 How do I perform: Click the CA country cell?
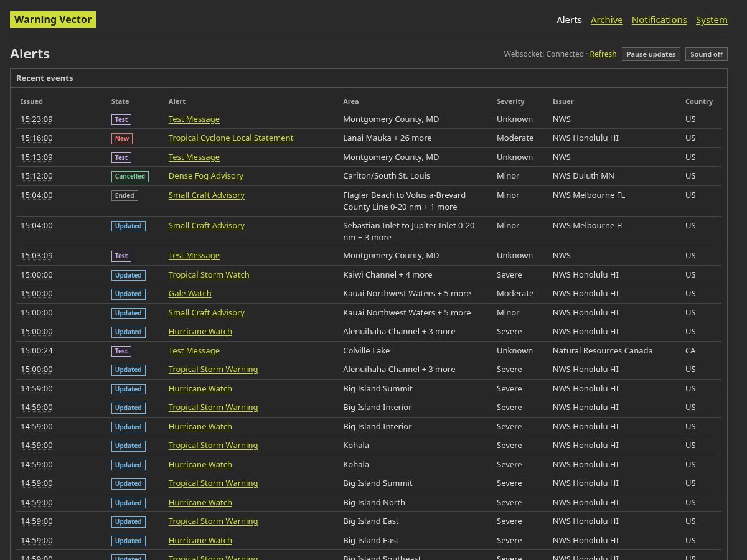click(691, 351)
